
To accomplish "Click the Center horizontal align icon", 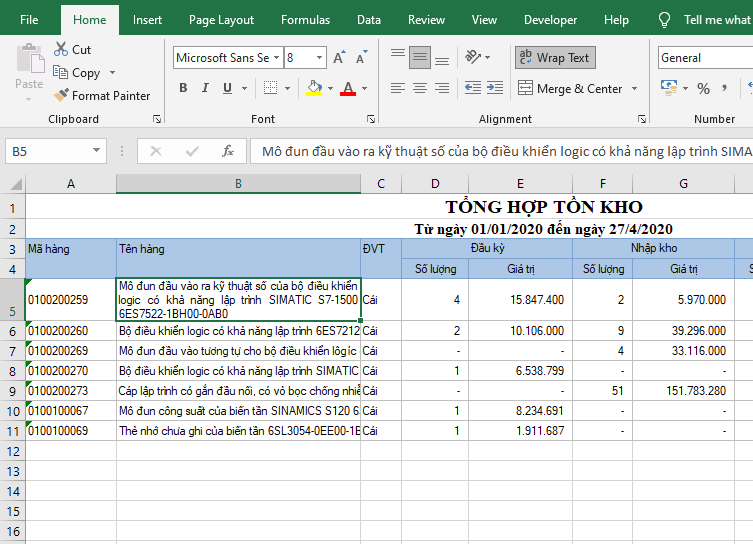I will coord(420,88).
